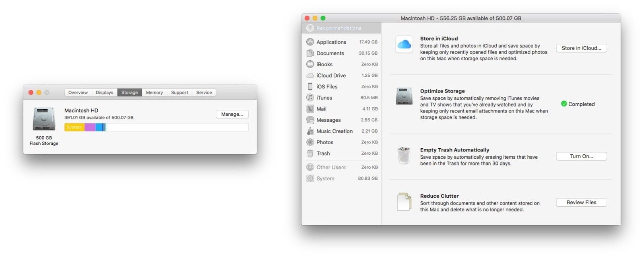Select the Documents icon in sidebar
Viewport: 644px width, 258px height.
[310, 53]
